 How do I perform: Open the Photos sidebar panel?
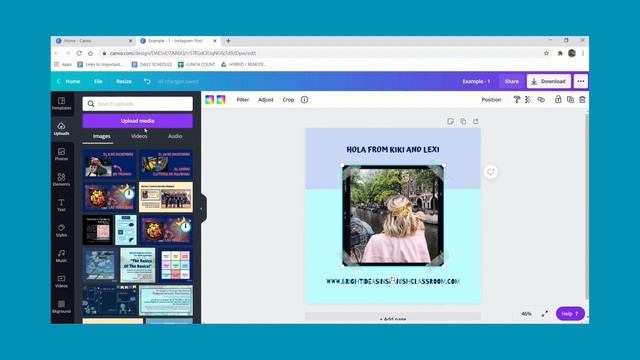tap(61, 154)
